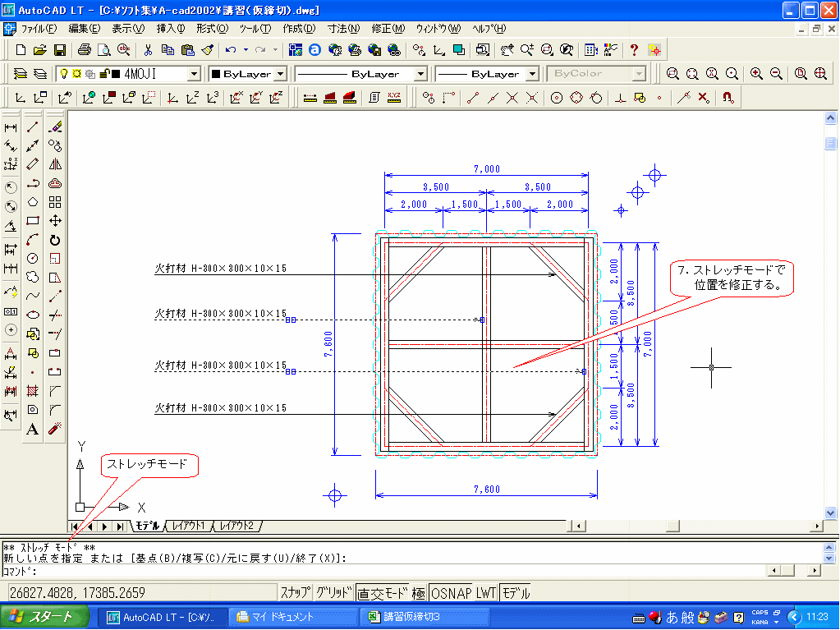Open the 編集(E) menu
Image resolution: width=840 pixels, height=630 pixels.
point(84,29)
